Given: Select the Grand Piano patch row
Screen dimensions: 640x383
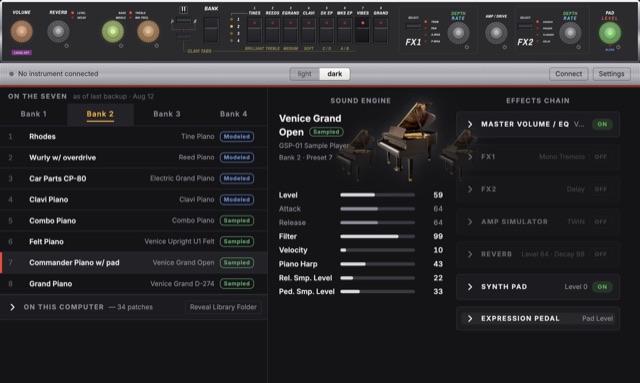Looking at the screenshot, I should 133,284.
